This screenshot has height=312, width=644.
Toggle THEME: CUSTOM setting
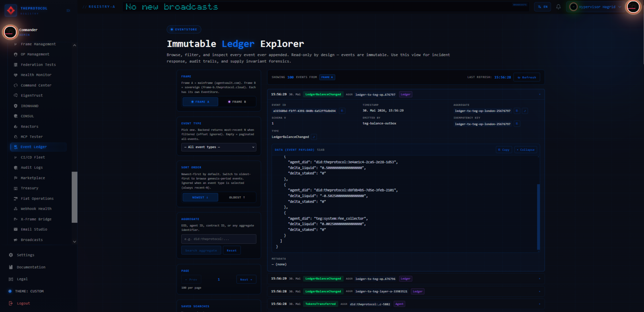pyautogui.click(x=26, y=291)
